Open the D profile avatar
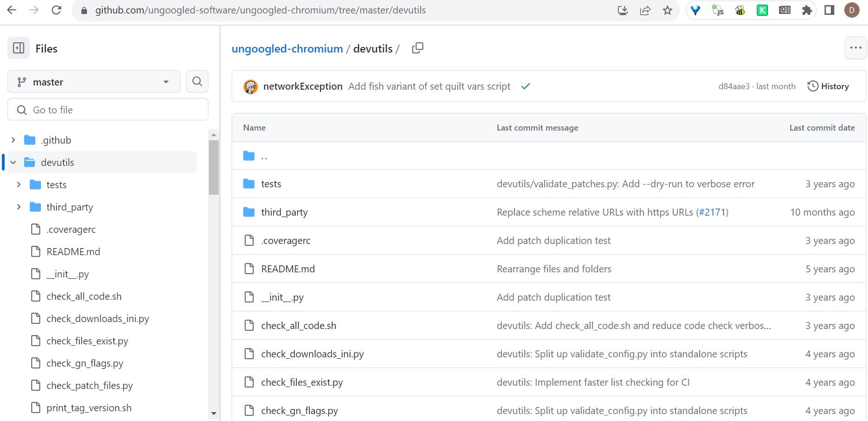 point(852,10)
